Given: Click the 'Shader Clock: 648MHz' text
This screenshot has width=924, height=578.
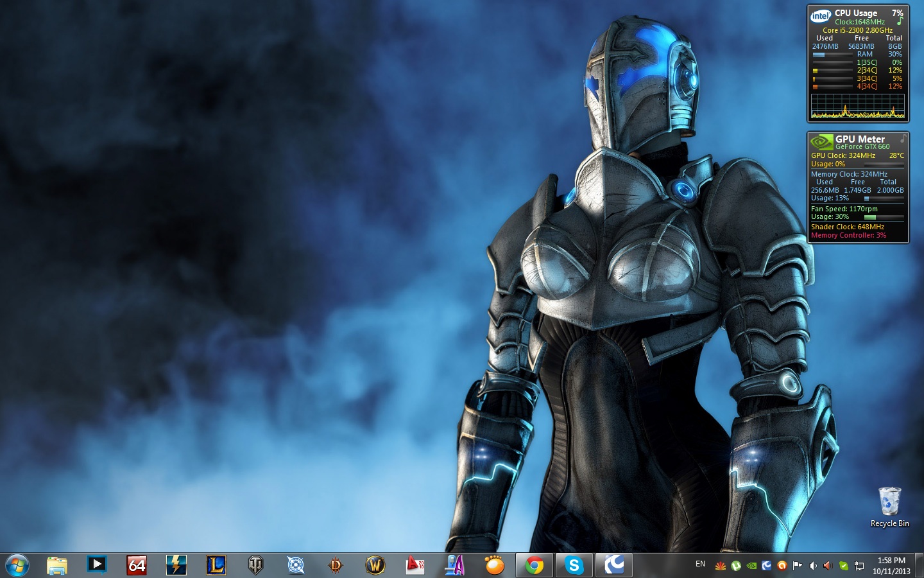Looking at the screenshot, I should (848, 227).
